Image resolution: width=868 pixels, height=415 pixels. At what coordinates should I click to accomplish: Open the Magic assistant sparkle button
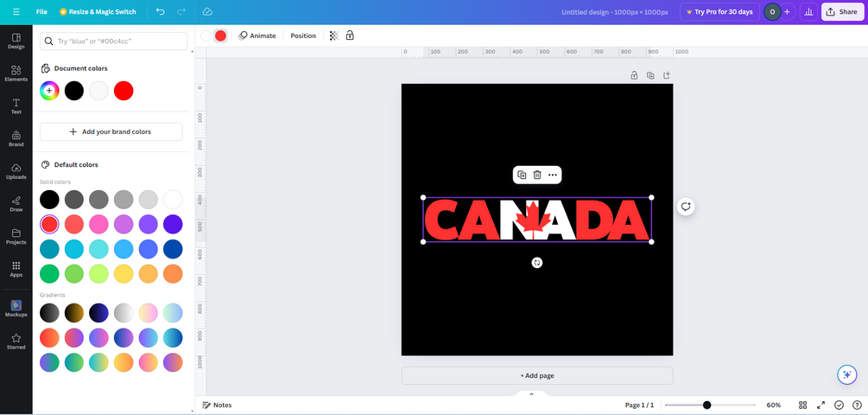(847, 374)
